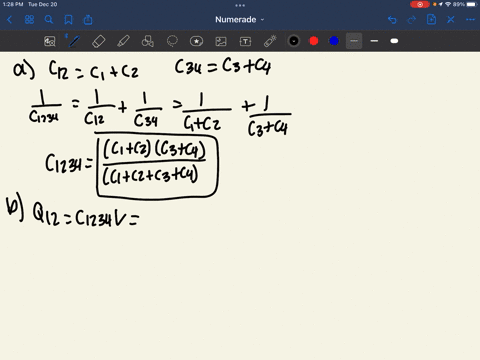This screenshot has width=480, height=360.
Task: Tap the multitasking three-dots at top
Action: coord(240,5)
